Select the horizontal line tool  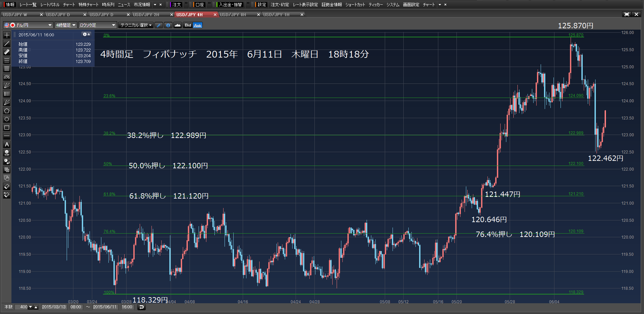tap(7, 136)
